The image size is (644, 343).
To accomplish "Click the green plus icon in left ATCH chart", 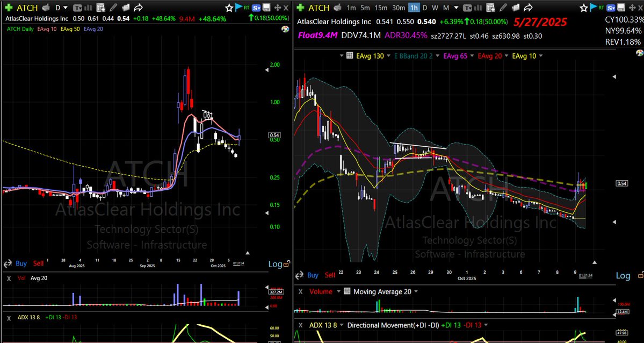I will [x=9, y=8].
